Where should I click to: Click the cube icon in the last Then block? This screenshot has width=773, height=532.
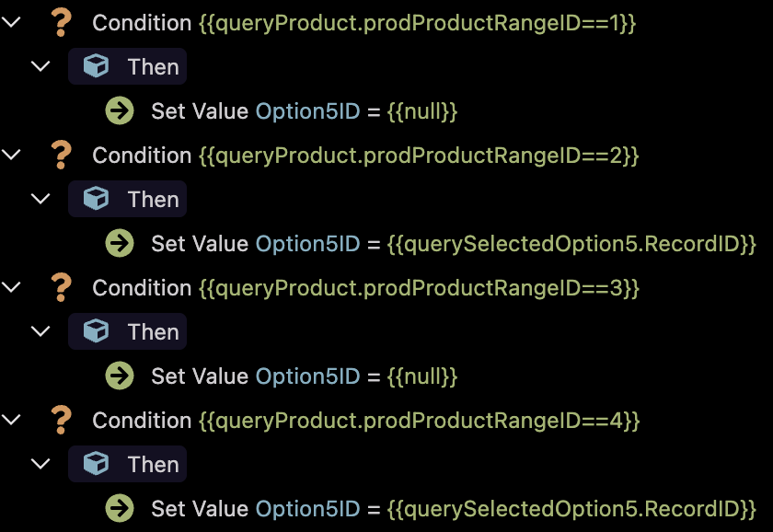pos(96,464)
